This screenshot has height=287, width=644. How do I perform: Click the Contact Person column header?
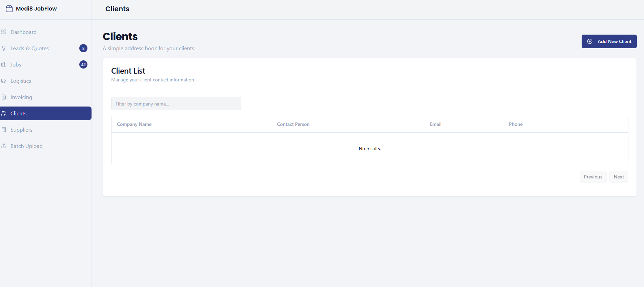pos(293,124)
